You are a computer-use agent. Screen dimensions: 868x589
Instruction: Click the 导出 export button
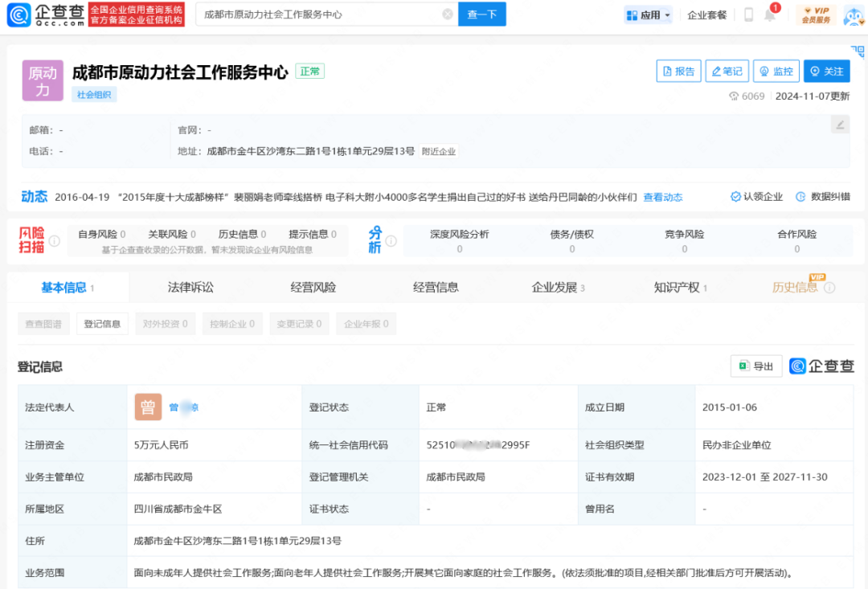[x=756, y=366]
